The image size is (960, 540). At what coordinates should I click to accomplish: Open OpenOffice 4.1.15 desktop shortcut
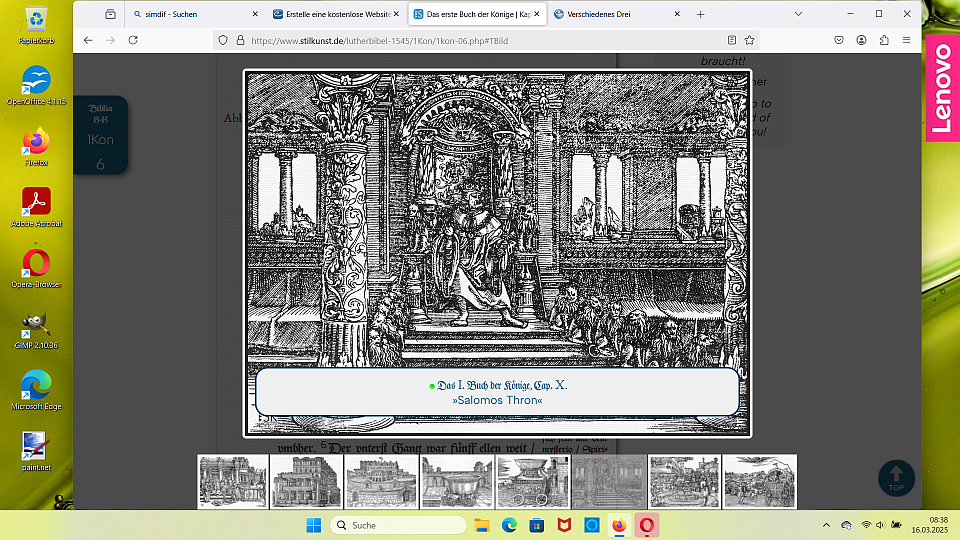[x=36, y=86]
